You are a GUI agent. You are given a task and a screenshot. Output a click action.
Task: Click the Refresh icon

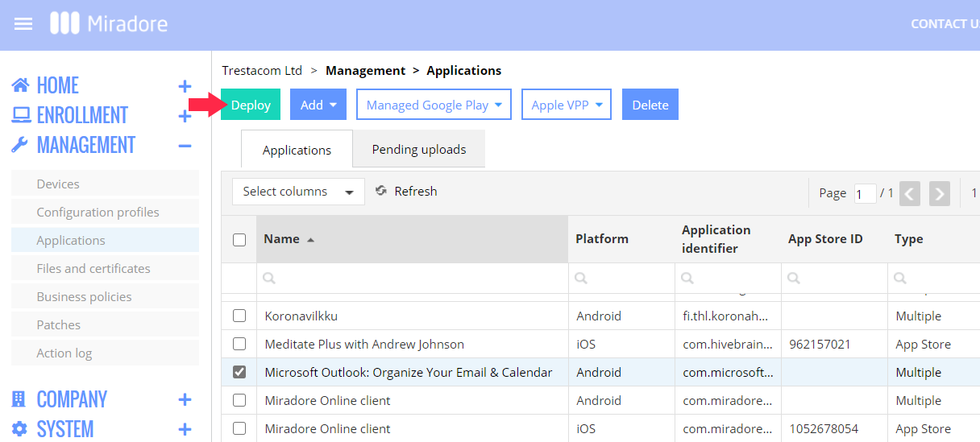point(381,191)
